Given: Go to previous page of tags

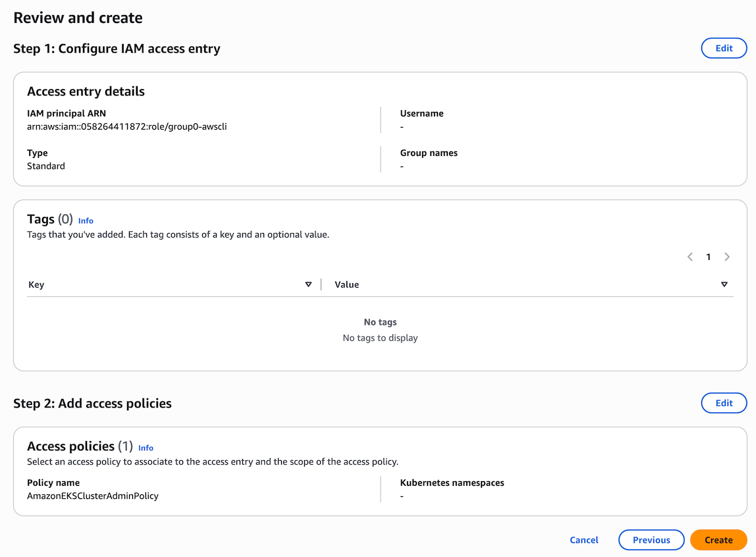Looking at the screenshot, I should click(689, 257).
